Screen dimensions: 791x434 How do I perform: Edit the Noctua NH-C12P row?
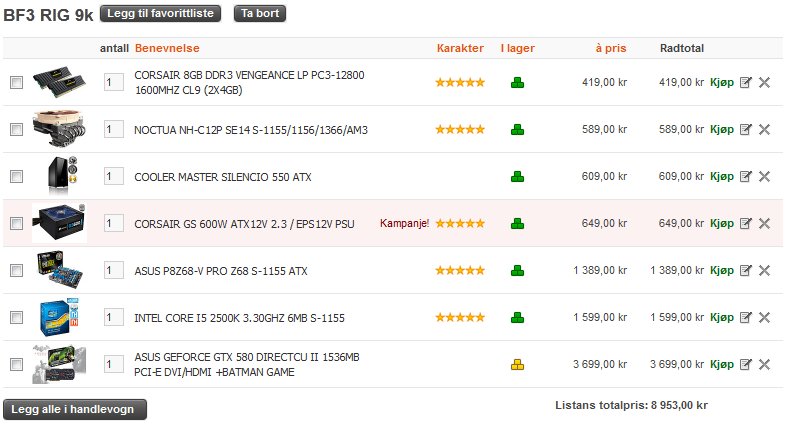(746, 129)
